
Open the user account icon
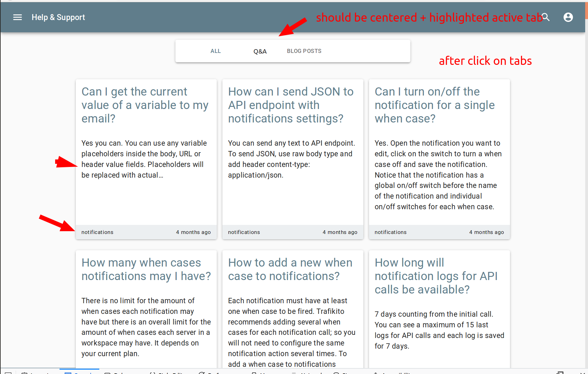[x=568, y=17]
